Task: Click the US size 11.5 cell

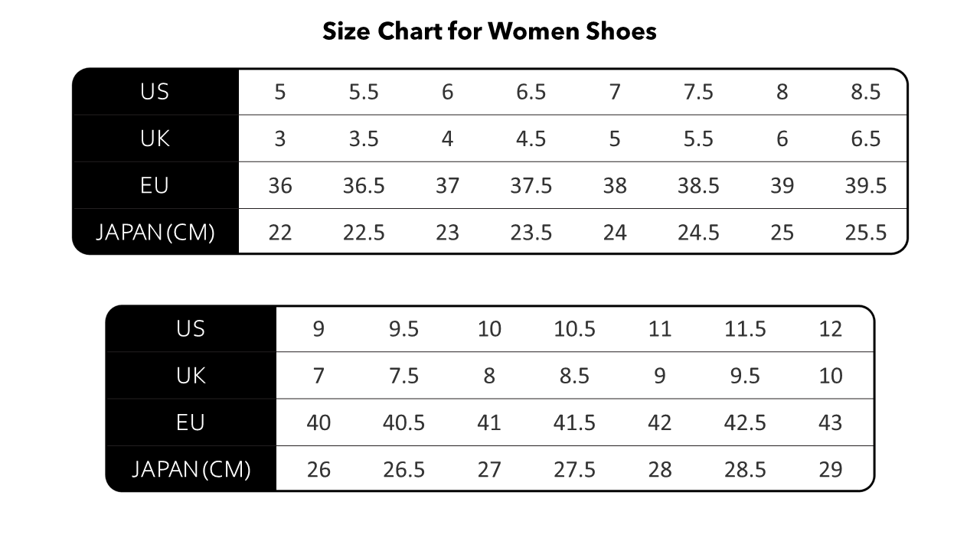Action: pos(745,329)
